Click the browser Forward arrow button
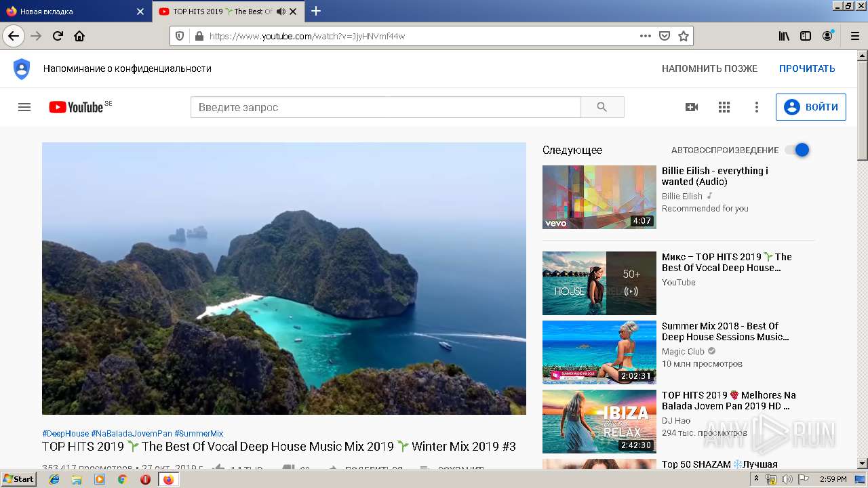 coord(37,36)
